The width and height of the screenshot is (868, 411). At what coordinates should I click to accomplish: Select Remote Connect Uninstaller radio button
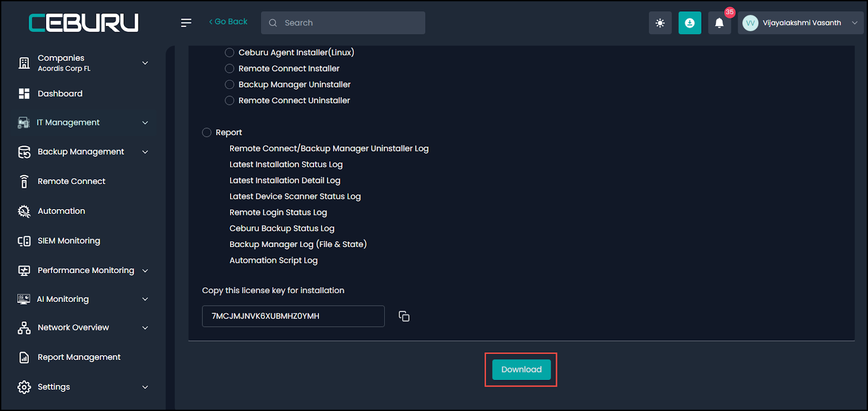[229, 100]
